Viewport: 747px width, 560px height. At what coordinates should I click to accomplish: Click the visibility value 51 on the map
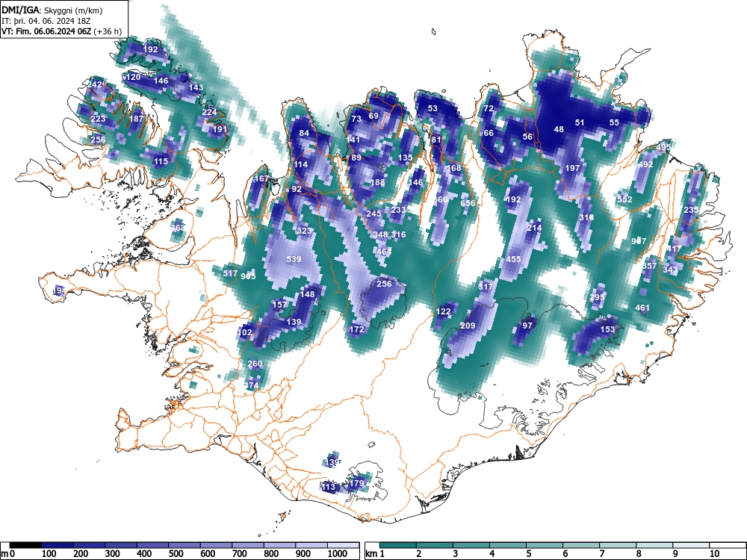pyautogui.click(x=580, y=122)
